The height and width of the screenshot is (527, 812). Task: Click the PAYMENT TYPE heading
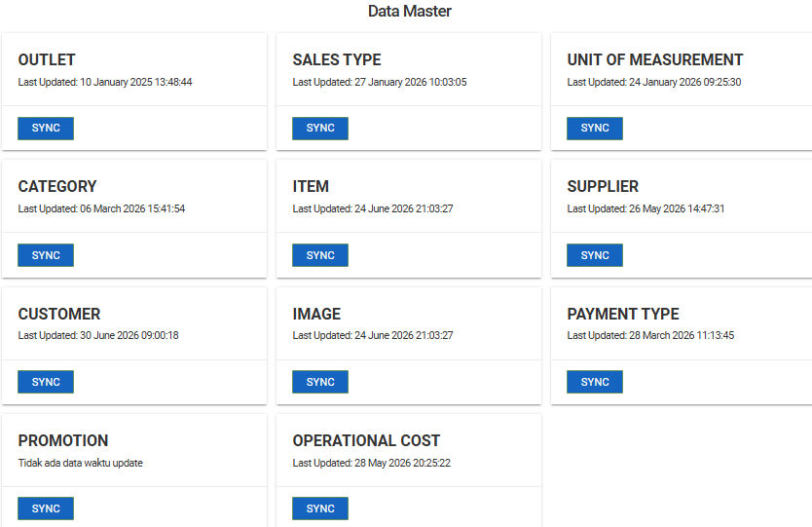click(x=623, y=314)
